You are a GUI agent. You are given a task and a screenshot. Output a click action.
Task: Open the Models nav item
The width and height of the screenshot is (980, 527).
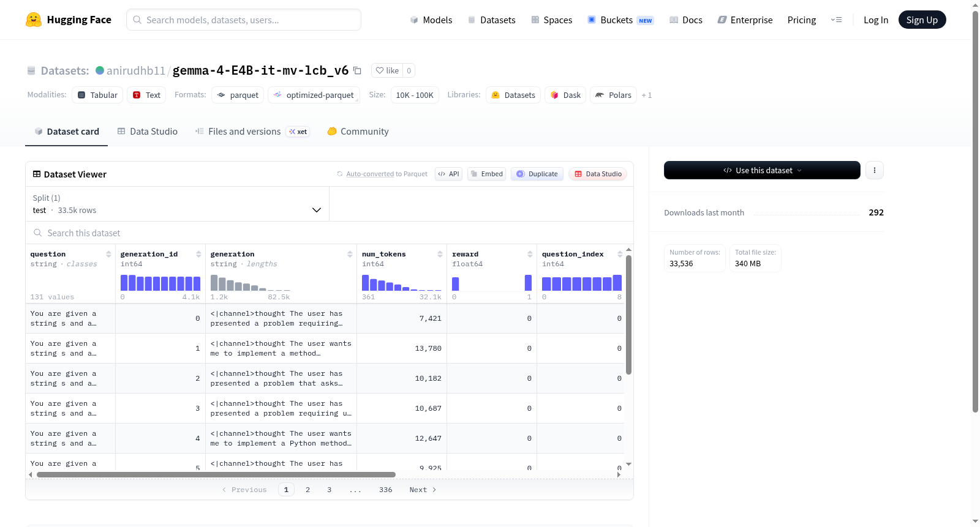pos(431,20)
